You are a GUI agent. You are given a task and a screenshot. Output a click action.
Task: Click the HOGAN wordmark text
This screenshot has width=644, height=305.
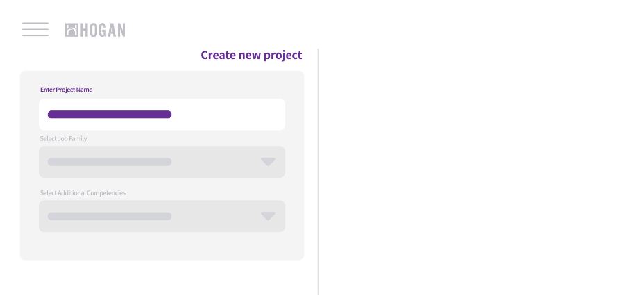[x=102, y=30]
